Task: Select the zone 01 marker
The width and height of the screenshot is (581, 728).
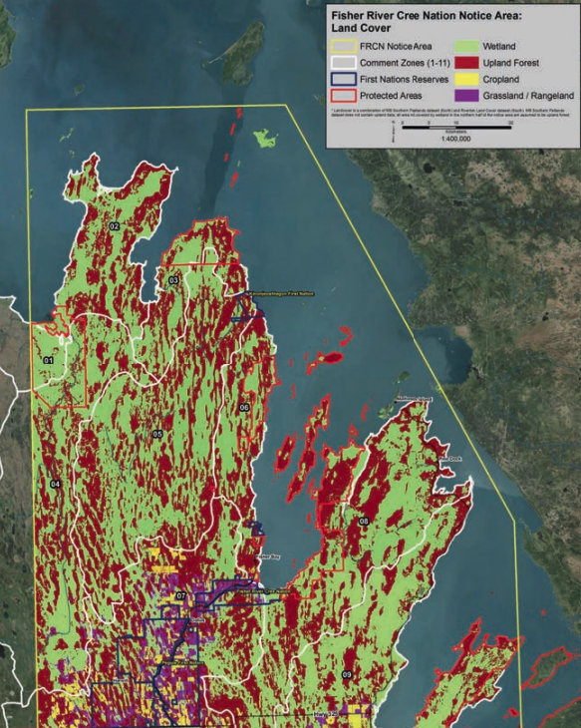Action: (x=48, y=360)
